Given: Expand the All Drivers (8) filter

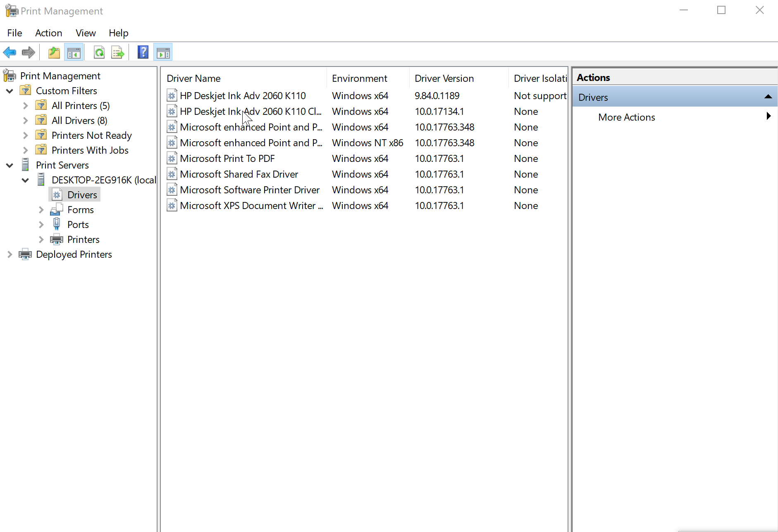Looking at the screenshot, I should point(25,121).
